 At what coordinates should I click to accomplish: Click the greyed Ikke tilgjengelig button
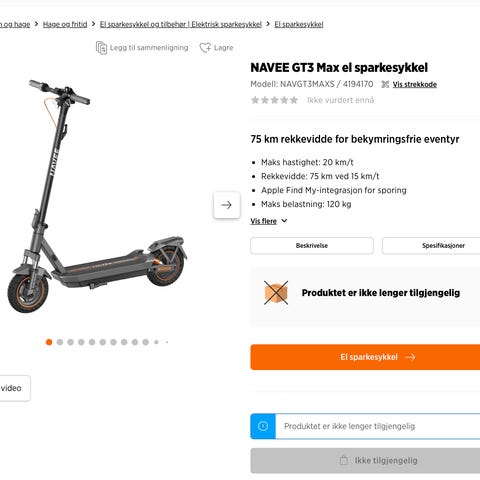[x=365, y=461]
